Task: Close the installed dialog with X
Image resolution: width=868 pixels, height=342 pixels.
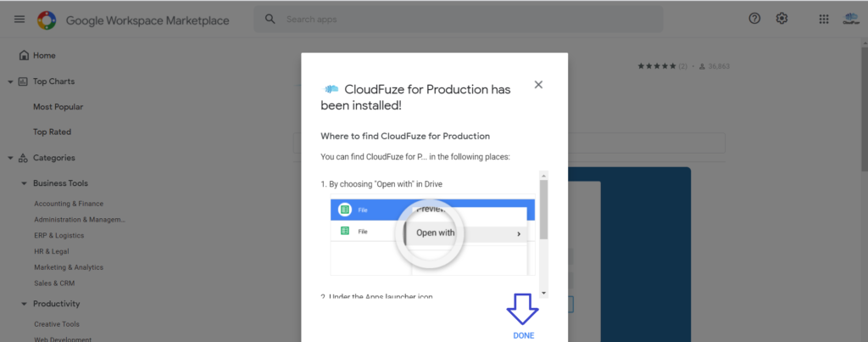Action: click(538, 85)
